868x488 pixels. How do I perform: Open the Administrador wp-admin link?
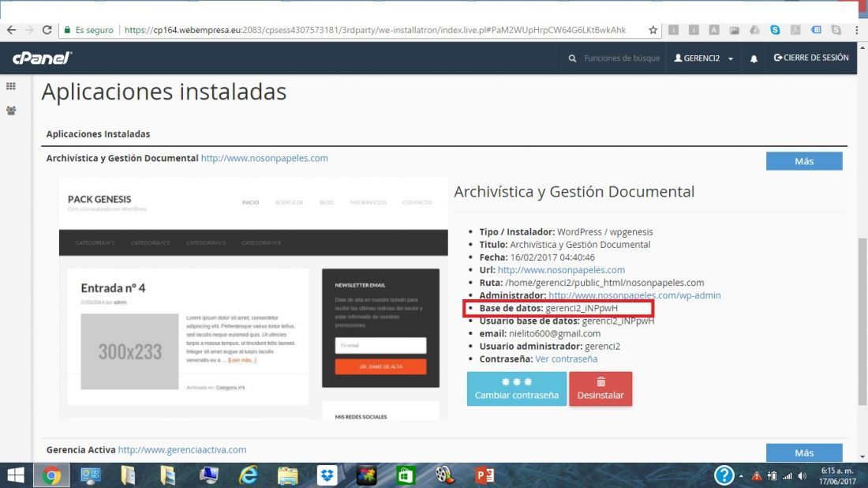tap(634, 295)
